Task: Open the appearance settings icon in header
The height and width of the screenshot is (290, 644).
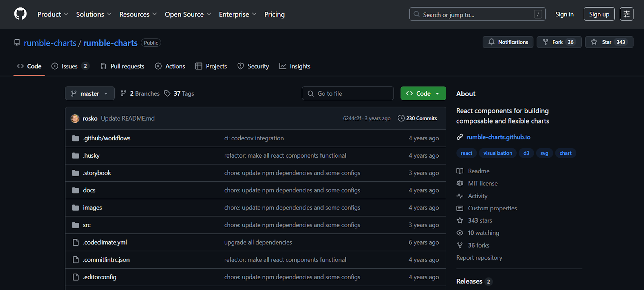Action: pos(626,14)
